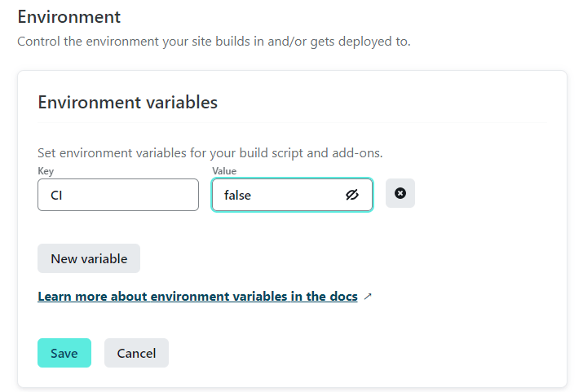Focus the Value input field containing false

click(x=292, y=195)
